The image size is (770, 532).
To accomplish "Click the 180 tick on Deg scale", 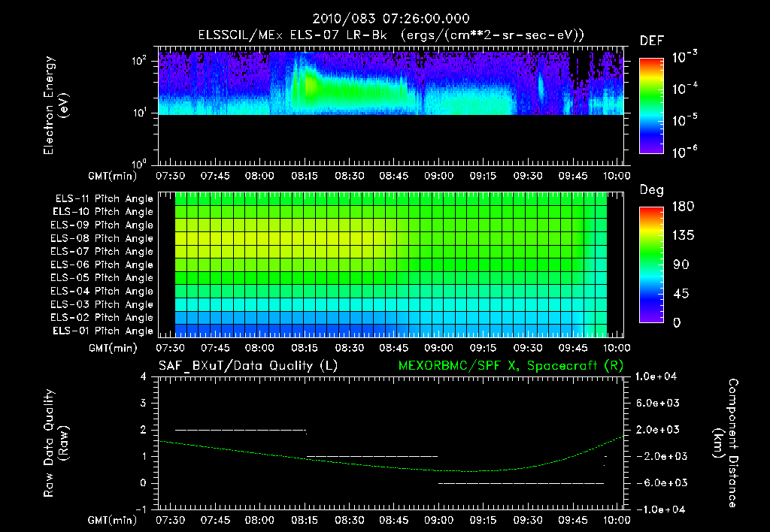I will tap(683, 207).
